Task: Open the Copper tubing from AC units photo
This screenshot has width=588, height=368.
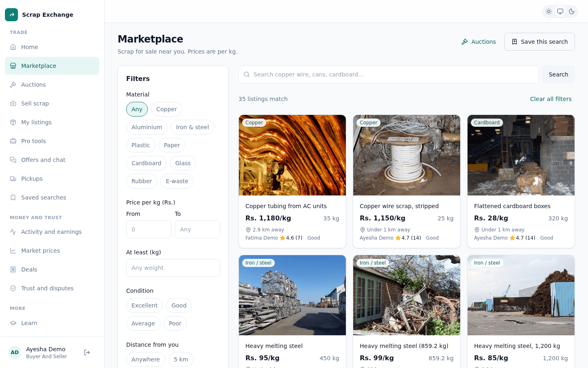Action: point(292,155)
